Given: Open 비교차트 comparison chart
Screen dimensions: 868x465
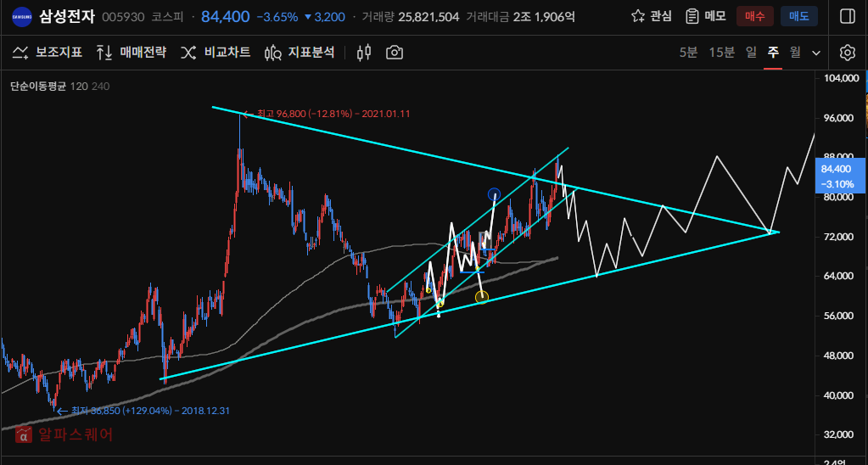Looking at the screenshot, I should [216, 53].
